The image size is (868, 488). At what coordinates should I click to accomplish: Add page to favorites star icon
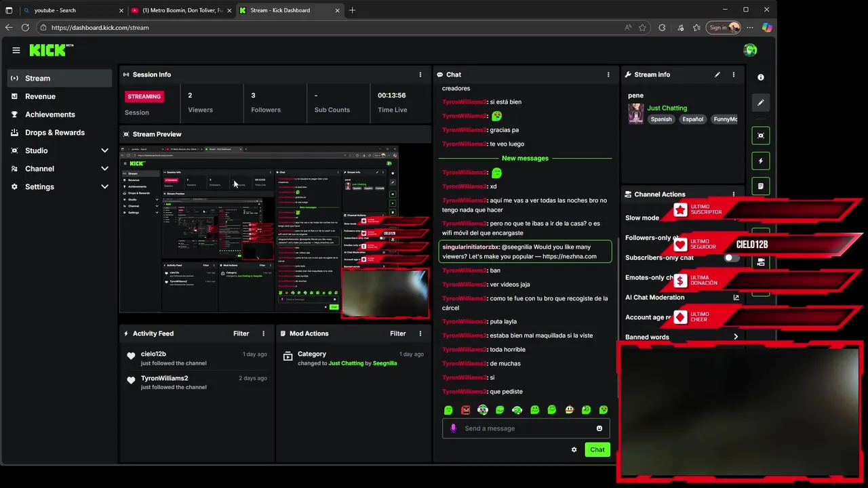point(642,28)
